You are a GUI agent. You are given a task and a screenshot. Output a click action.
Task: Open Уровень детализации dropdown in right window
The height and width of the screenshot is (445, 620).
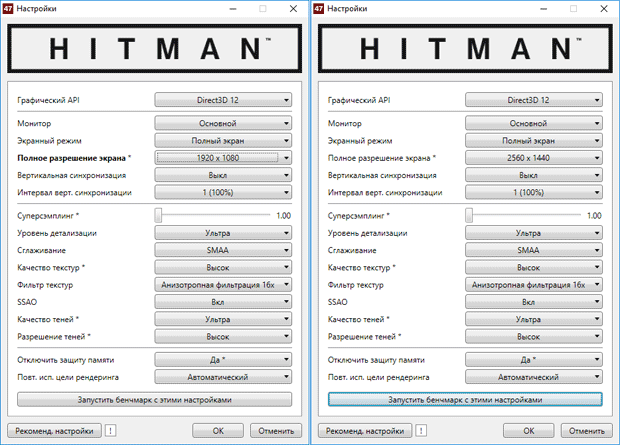click(534, 233)
